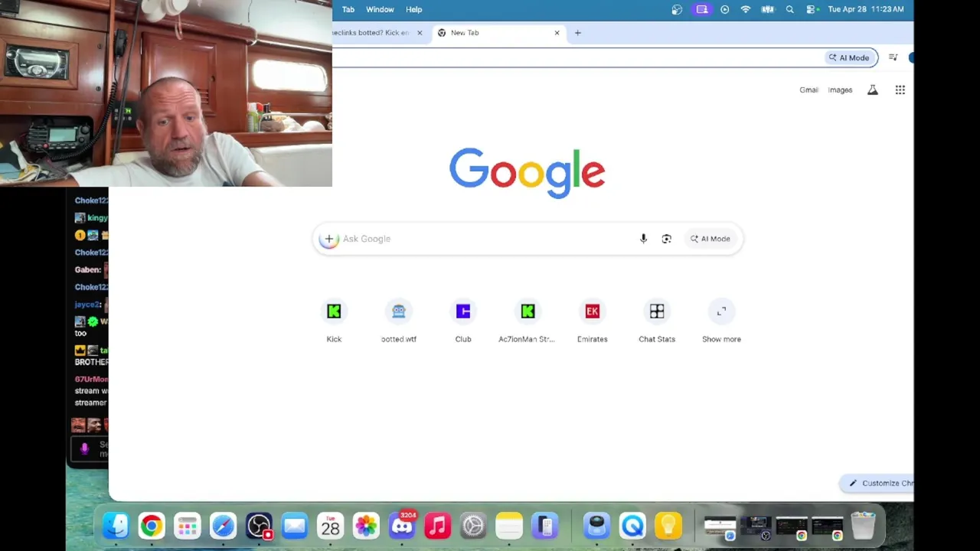Open the Help menu
The image size is (980, 551).
coord(413,9)
